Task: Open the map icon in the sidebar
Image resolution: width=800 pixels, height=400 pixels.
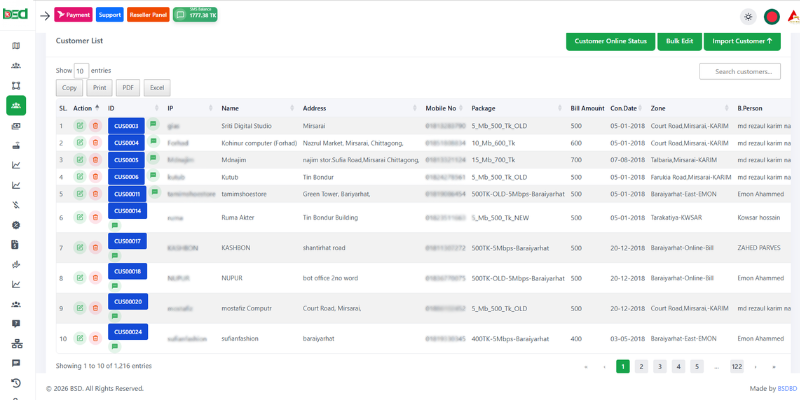Action: click(x=16, y=46)
